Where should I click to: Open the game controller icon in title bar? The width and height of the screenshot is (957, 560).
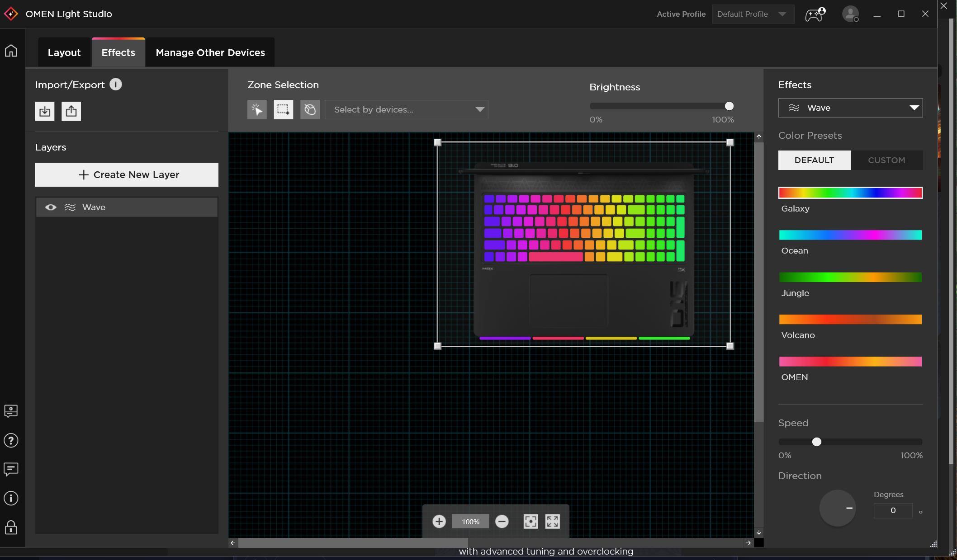[x=815, y=14]
